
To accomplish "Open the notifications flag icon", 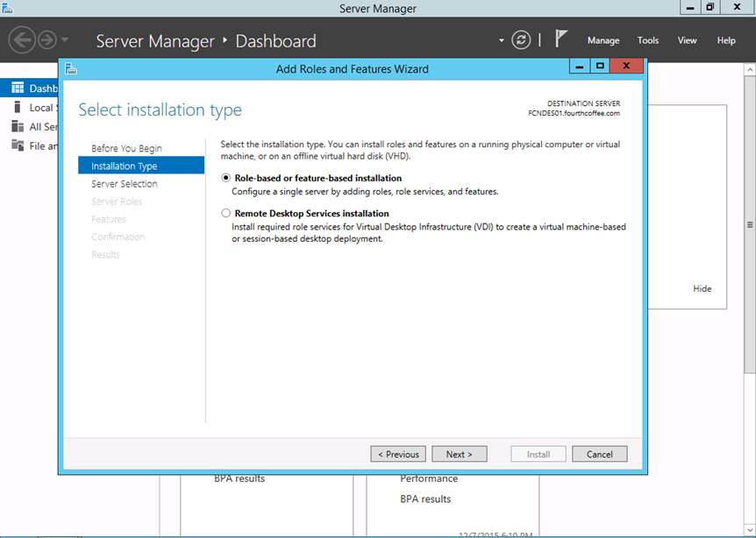I will click(561, 39).
